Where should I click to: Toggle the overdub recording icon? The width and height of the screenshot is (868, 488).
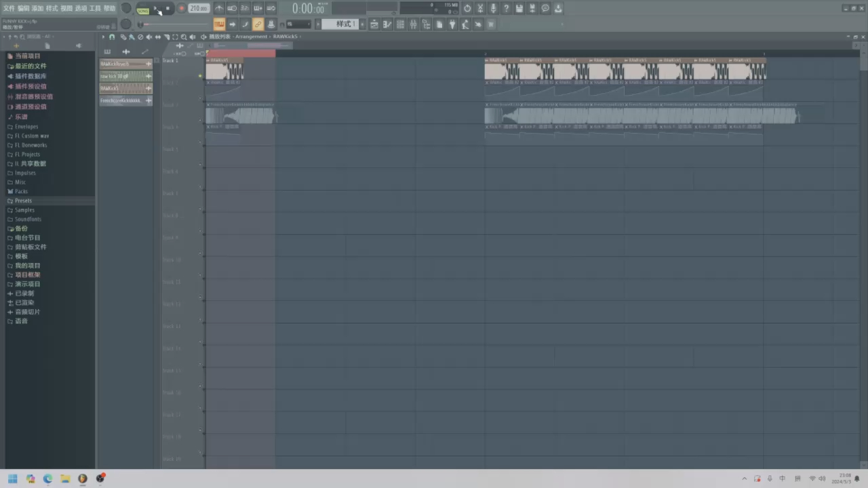click(x=258, y=8)
